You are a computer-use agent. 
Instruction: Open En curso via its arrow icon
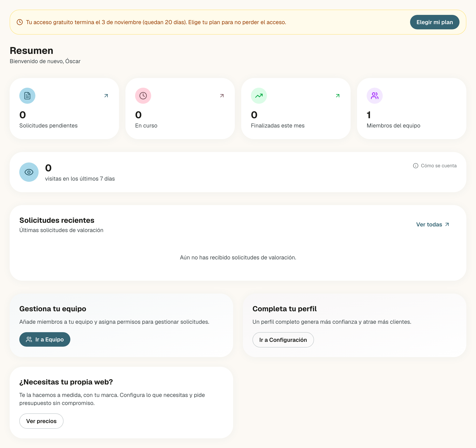tap(222, 96)
